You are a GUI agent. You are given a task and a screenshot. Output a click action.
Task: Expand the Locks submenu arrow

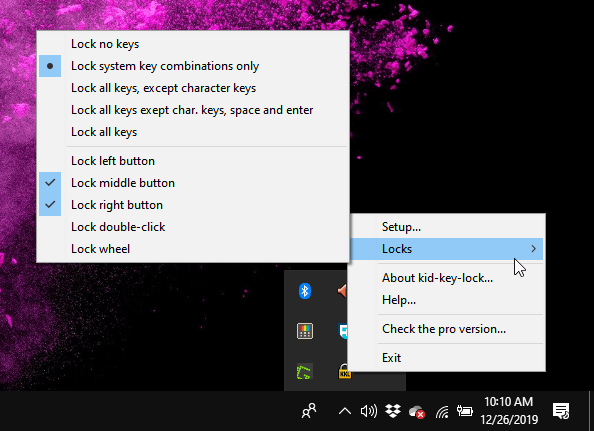point(533,249)
